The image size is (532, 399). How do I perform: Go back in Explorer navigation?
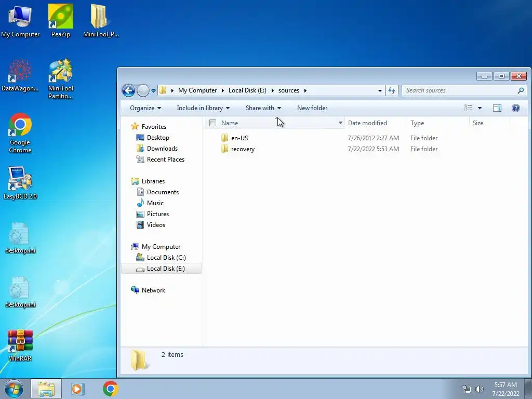128,90
